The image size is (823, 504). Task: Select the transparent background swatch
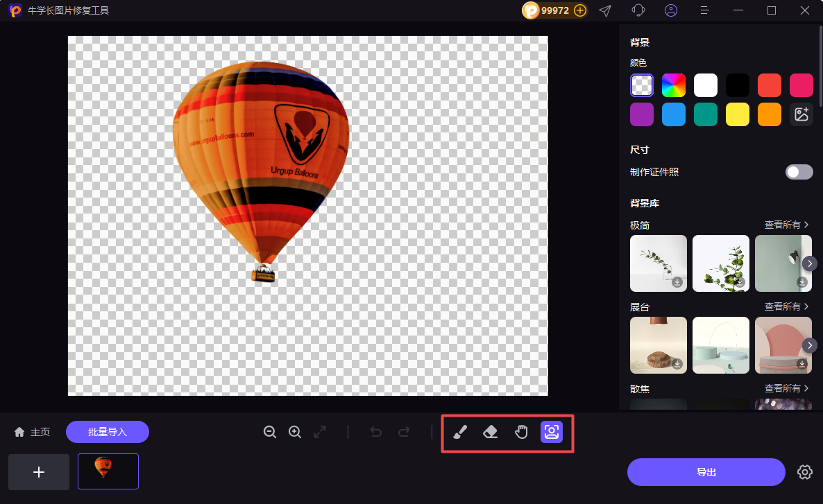click(641, 85)
